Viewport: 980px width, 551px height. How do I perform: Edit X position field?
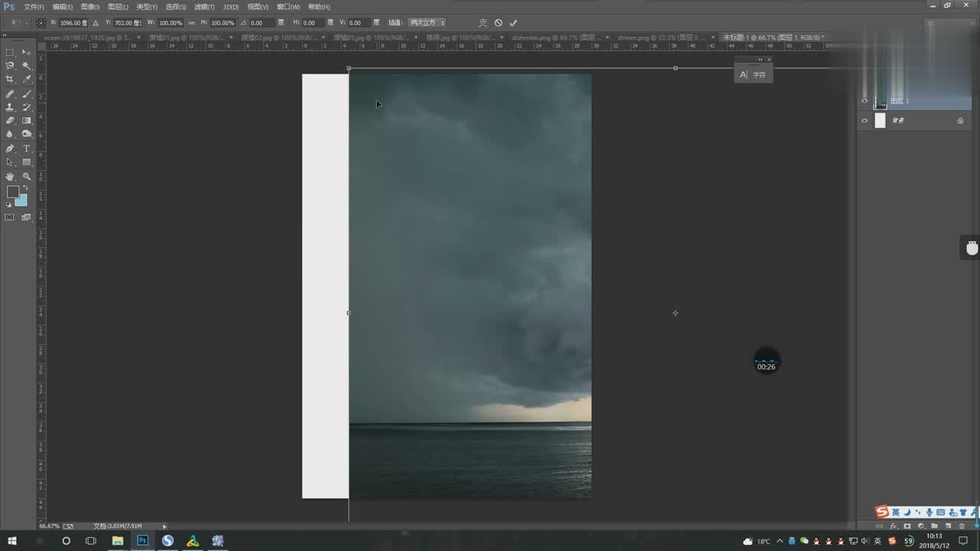coord(73,23)
